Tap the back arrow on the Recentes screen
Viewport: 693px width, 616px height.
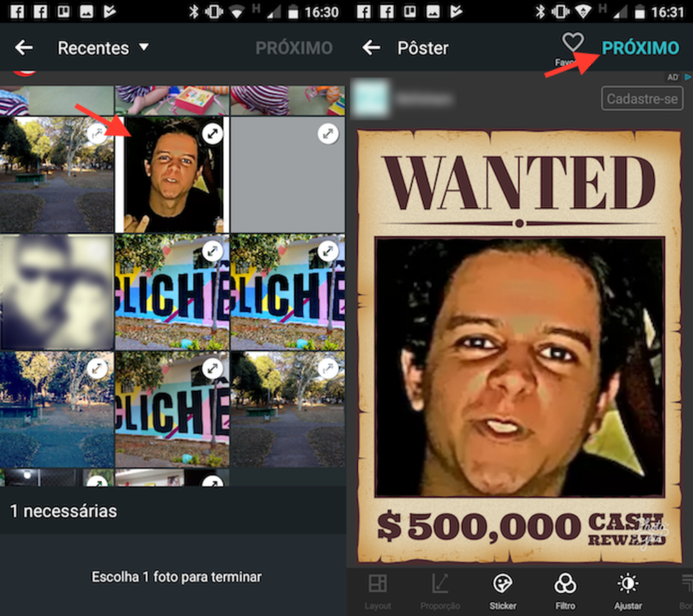25,48
